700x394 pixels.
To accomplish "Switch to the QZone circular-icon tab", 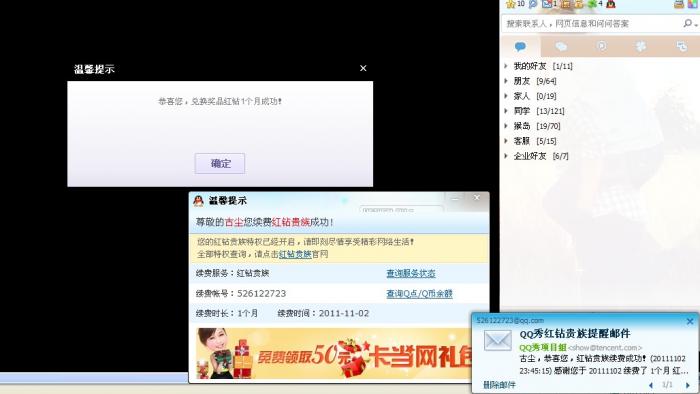I will point(601,46).
